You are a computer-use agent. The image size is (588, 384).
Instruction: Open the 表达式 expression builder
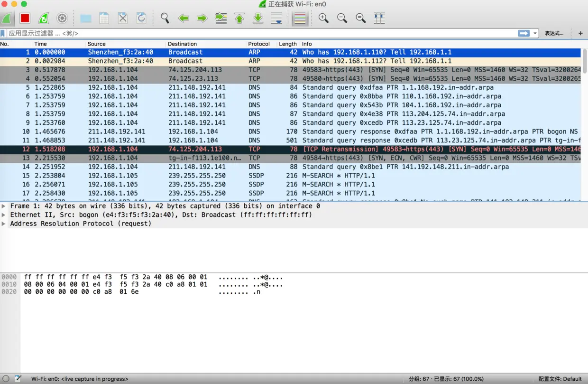554,33
